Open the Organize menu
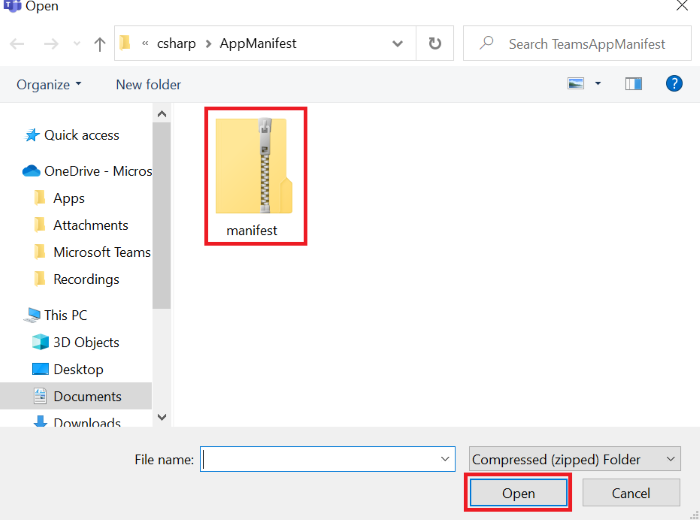This screenshot has height=520, width=700. [49, 84]
